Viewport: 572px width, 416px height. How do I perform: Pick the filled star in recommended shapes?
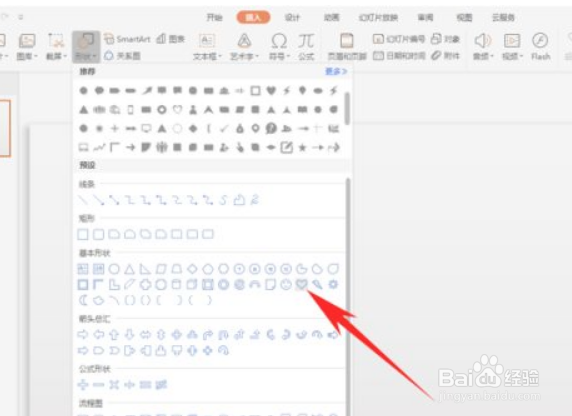tap(302, 147)
